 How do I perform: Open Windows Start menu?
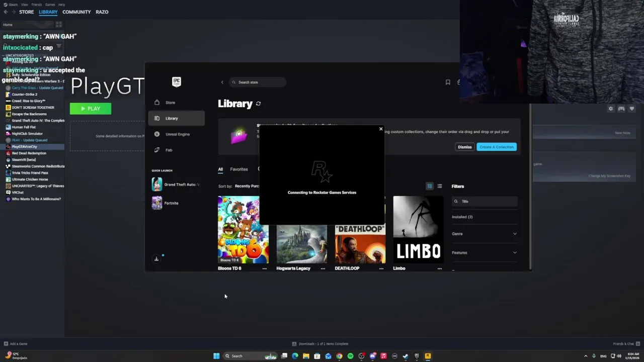[x=216, y=356]
